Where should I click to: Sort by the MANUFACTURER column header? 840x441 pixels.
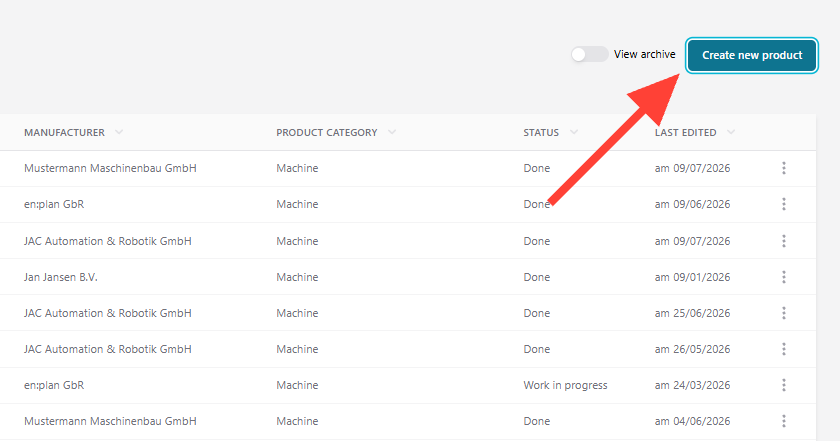click(64, 132)
